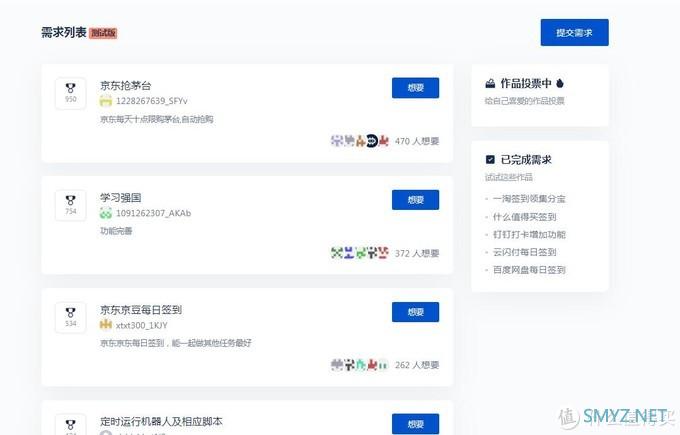The image size is (680, 435).
Task: Click description 京东每天十点限购茅台,自动抢购
Action: coord(157,119)
